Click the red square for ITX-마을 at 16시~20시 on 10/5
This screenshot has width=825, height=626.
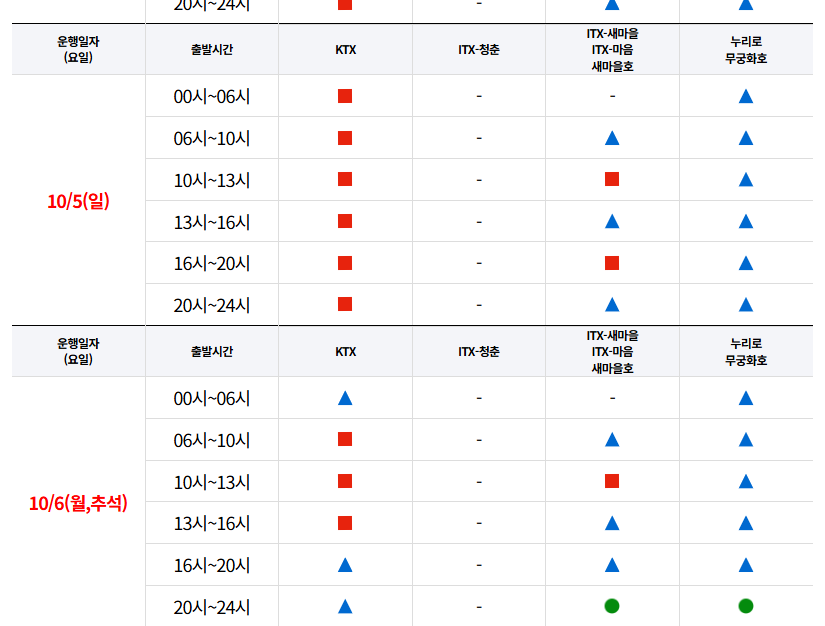click(x=612, y=263)
